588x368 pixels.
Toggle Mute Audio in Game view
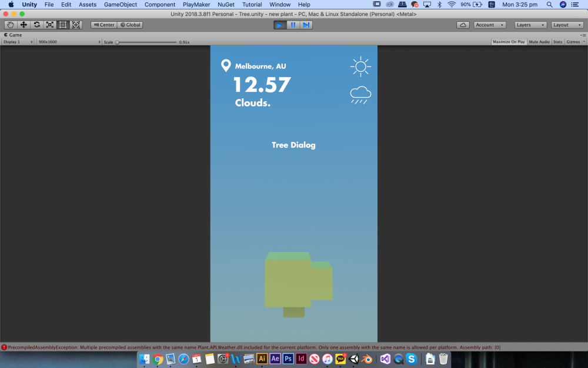(x=539, y=42)
